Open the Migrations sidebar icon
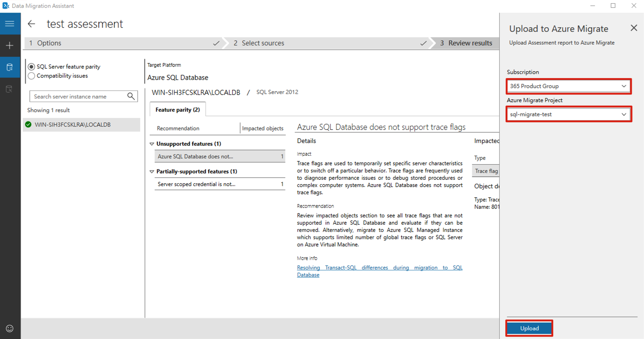The width and height of the screenshot is (644, 339). (x=10, y=89)
